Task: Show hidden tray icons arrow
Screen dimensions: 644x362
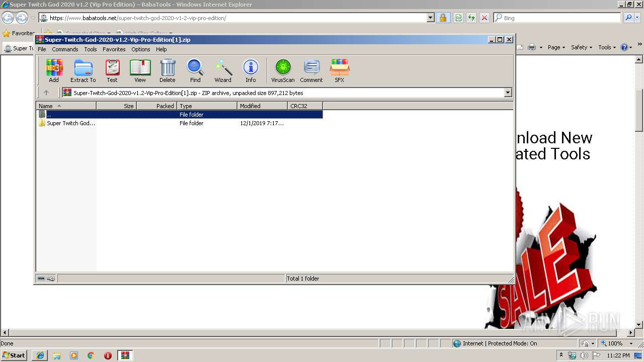Action: (561, 355)
